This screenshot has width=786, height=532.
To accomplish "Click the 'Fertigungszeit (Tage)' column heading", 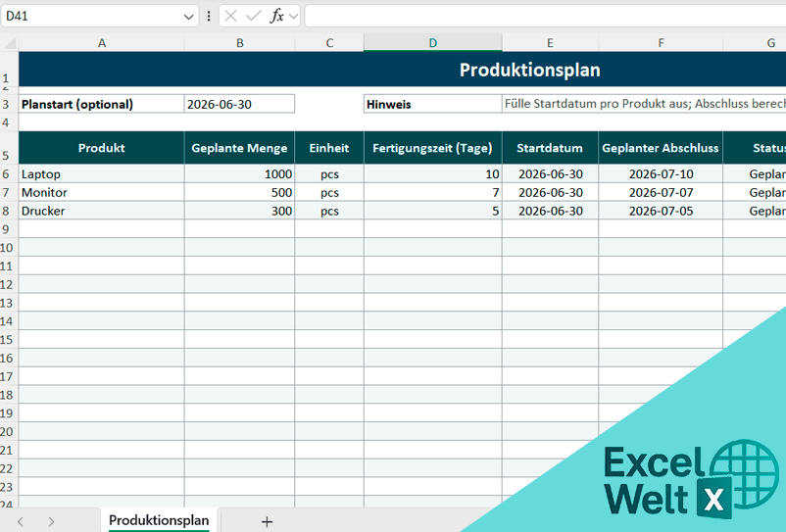I will coord(433,148).
